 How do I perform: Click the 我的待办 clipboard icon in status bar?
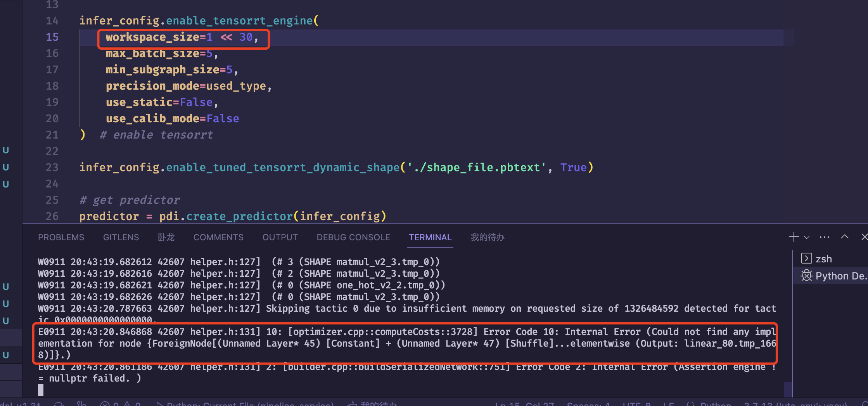tap(354, 404)
